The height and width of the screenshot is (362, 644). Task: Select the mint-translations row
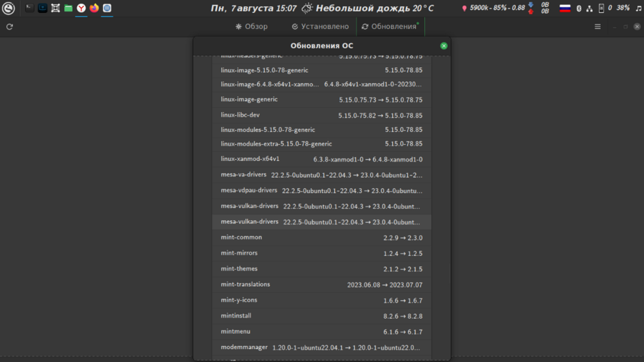(321, 285)
